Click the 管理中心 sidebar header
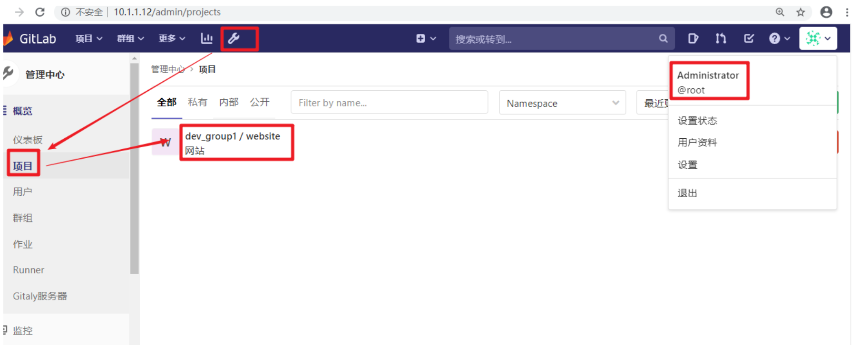Screen dimensions: 868x354 click(45, 74)
